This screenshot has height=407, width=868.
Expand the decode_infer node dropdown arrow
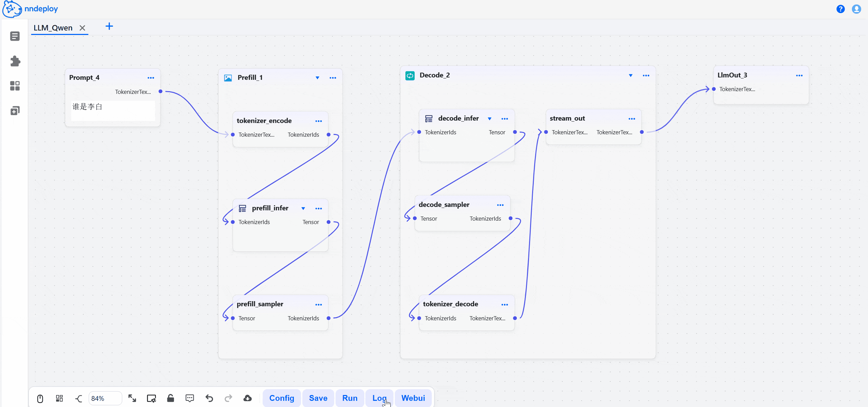coord(490,119)
